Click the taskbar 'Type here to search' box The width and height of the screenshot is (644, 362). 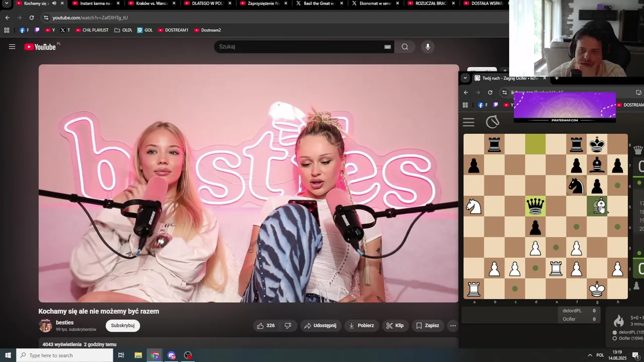pyautogui.click(x=64, y=355)
